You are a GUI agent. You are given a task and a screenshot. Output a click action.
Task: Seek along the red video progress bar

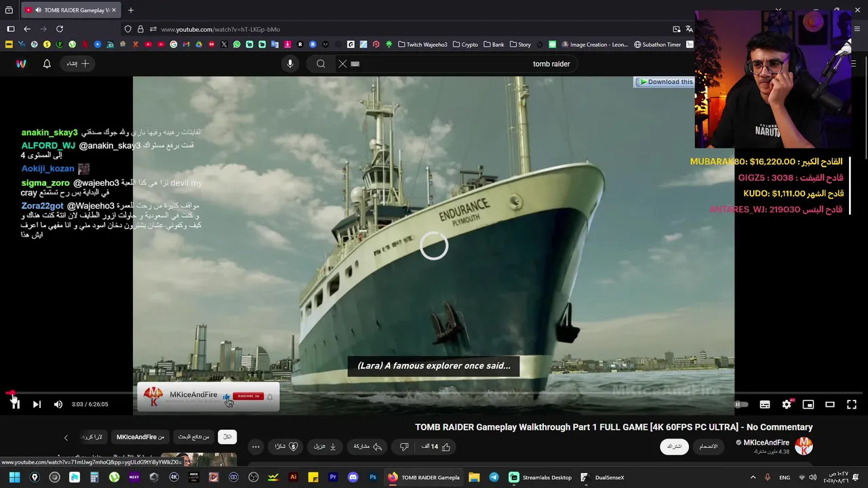click(434, 392)
